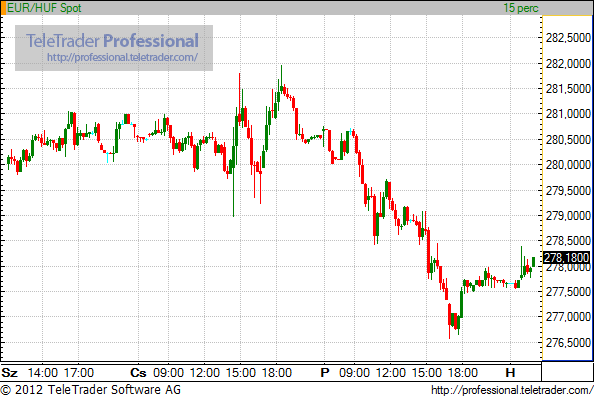Select the P day marker on time axis

[x=325, y=372]
